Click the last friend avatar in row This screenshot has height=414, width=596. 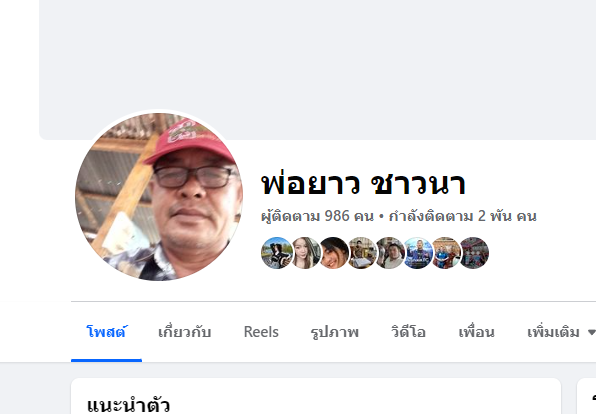pos(474,253)
